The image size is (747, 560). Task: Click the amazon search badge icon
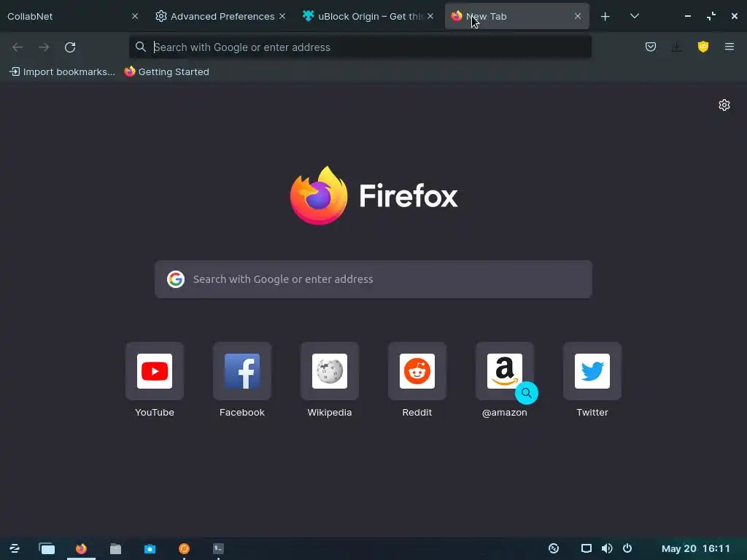click(x=527, y=393)
